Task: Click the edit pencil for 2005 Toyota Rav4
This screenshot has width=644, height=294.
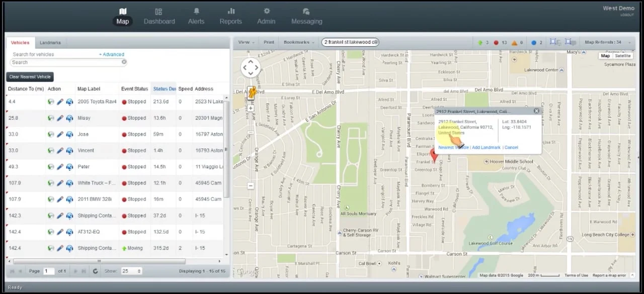Action: coord(60,102)
